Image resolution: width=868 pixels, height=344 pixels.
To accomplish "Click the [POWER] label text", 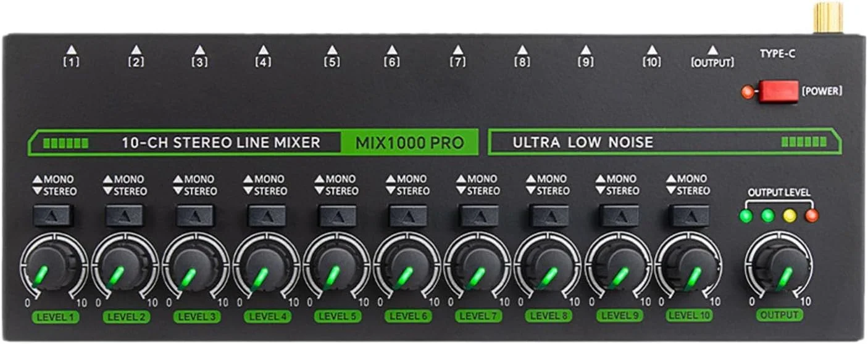I will pos(822,91).
